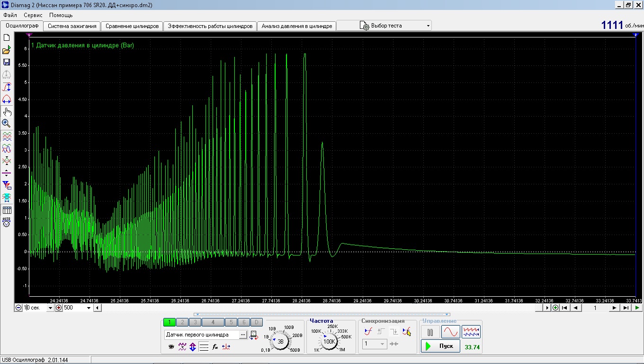Toggle channel 2 button

click(x=182, y=322)
